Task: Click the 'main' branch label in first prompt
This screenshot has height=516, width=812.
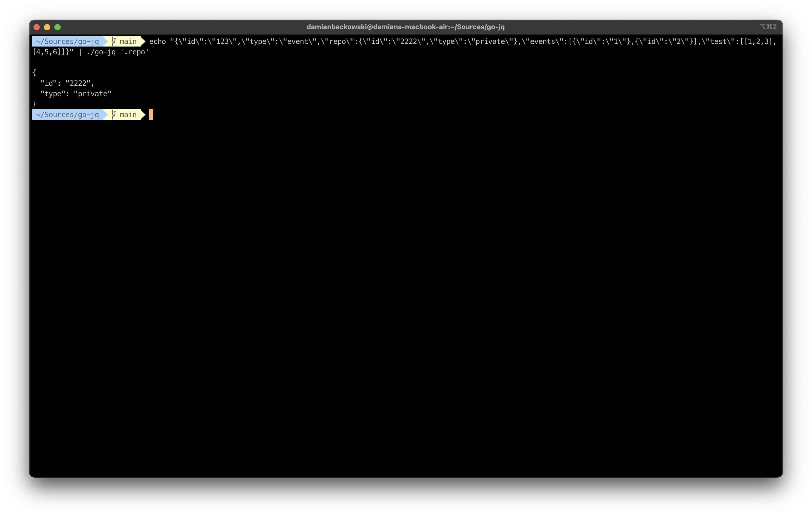Action: point(128,42)
